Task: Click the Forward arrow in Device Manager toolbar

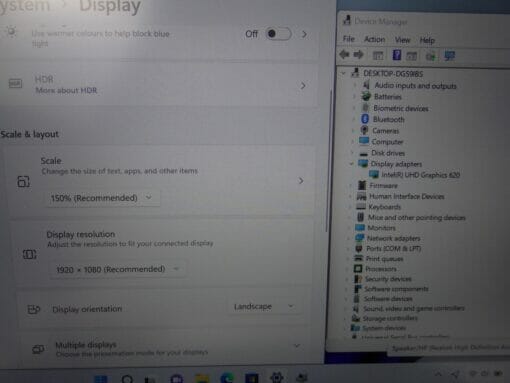Action: 358,54
